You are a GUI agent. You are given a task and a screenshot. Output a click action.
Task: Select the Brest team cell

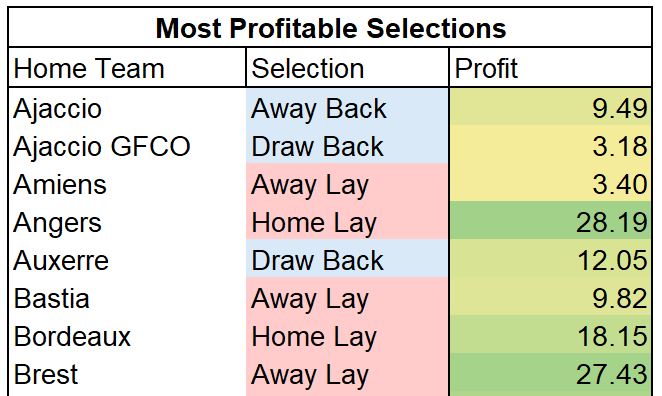127,374
